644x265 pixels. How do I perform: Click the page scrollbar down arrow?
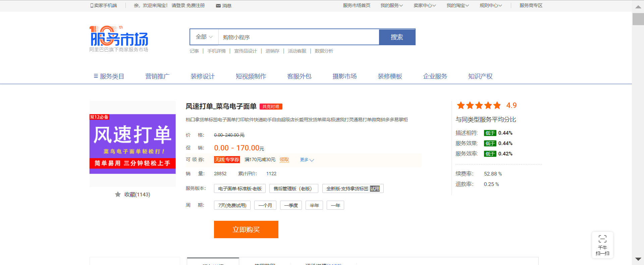638,259
